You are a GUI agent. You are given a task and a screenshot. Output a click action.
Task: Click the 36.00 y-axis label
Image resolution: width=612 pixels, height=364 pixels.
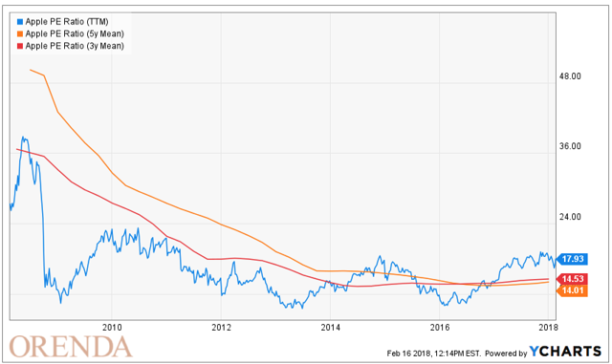(570, 146)
